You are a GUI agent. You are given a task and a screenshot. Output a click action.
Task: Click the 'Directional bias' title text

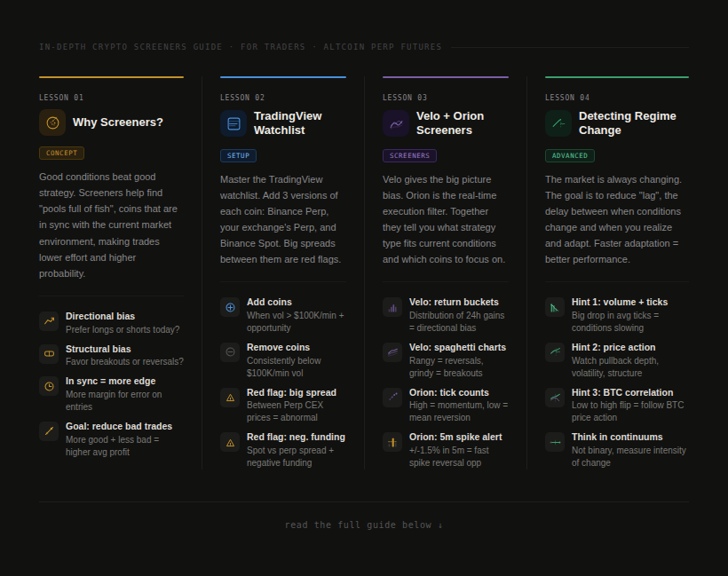pyautogui.click(x=100, y=317)
